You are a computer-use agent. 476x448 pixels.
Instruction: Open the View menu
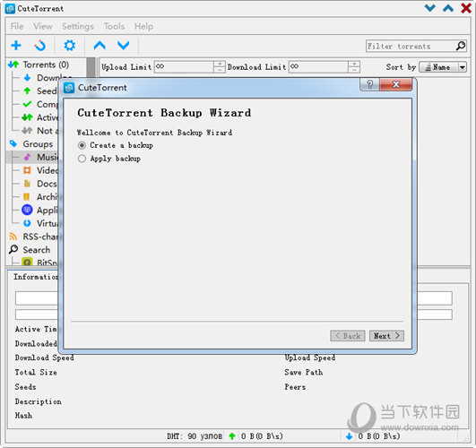coord(43,26)
